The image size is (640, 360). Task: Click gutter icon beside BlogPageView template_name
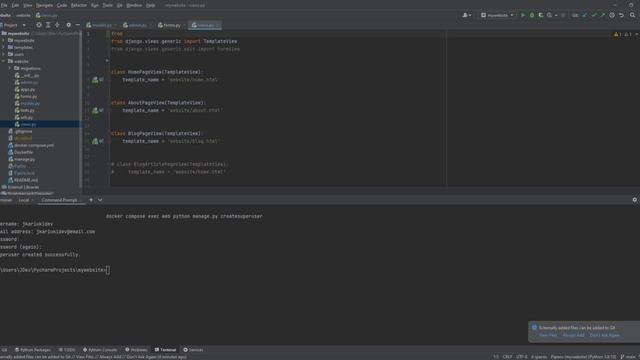pos(97,141)
